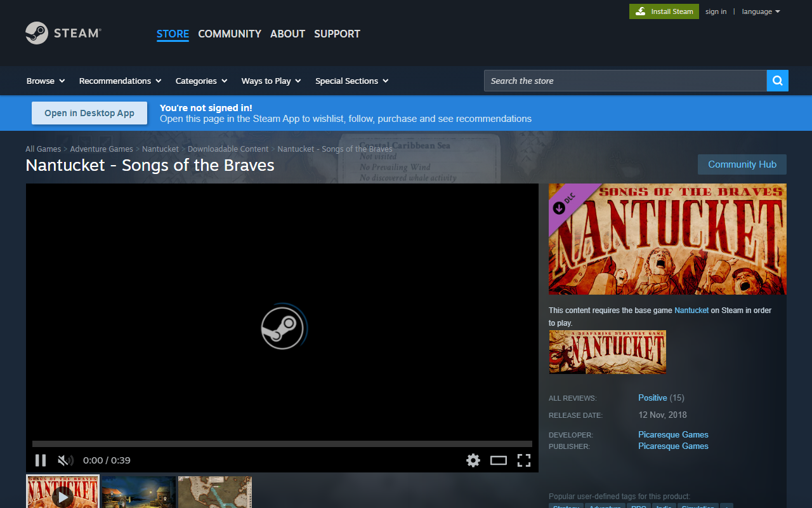Open the Recommendations dropdown
The width and height of the screenshot is (812, 508).
click(x=120, y=81)
